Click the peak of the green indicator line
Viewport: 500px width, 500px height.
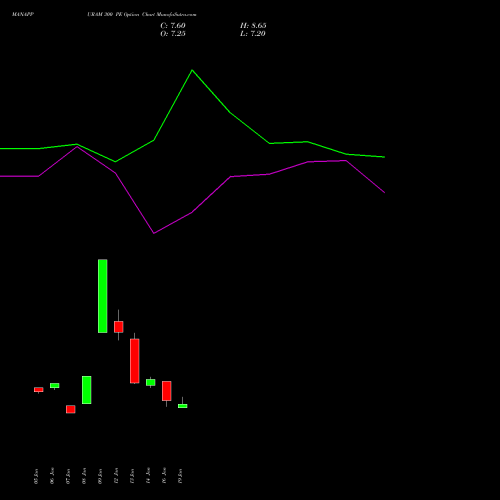pyautogui.click(x=192, y=70)
